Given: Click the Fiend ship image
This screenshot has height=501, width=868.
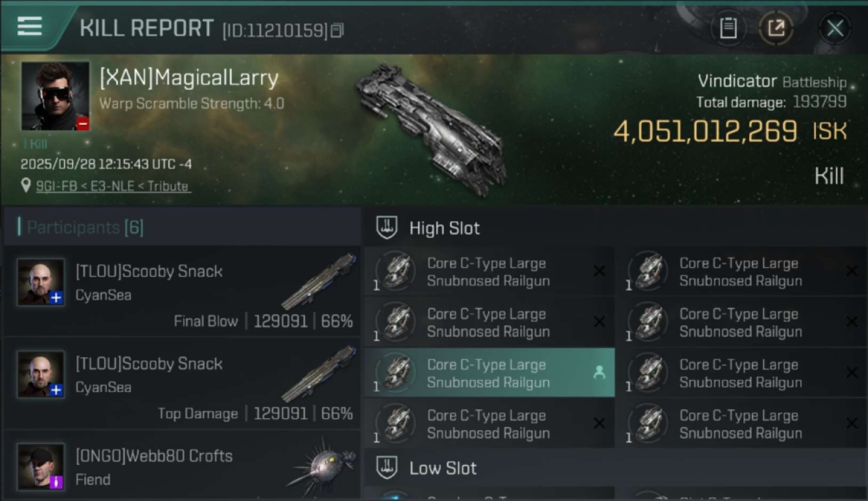Looking at the screenshot, I should [322, 466].
